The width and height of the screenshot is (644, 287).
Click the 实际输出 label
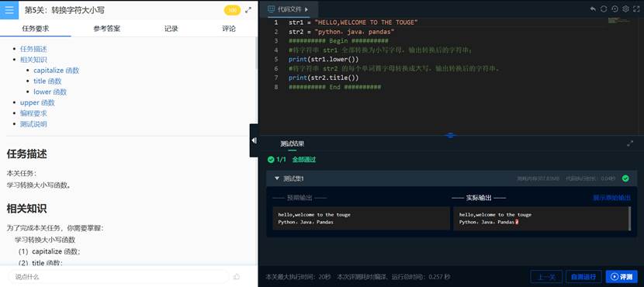(x=479, y=198)
